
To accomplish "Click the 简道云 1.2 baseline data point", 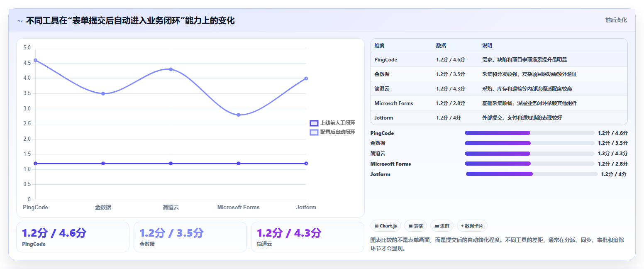I will point(171,163).
